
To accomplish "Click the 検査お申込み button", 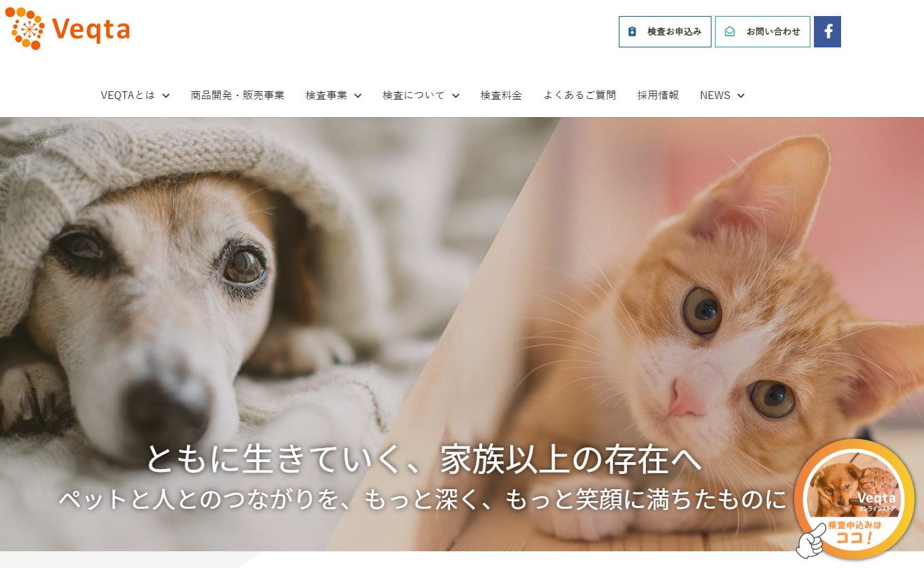I will click(x=665, y=31).
